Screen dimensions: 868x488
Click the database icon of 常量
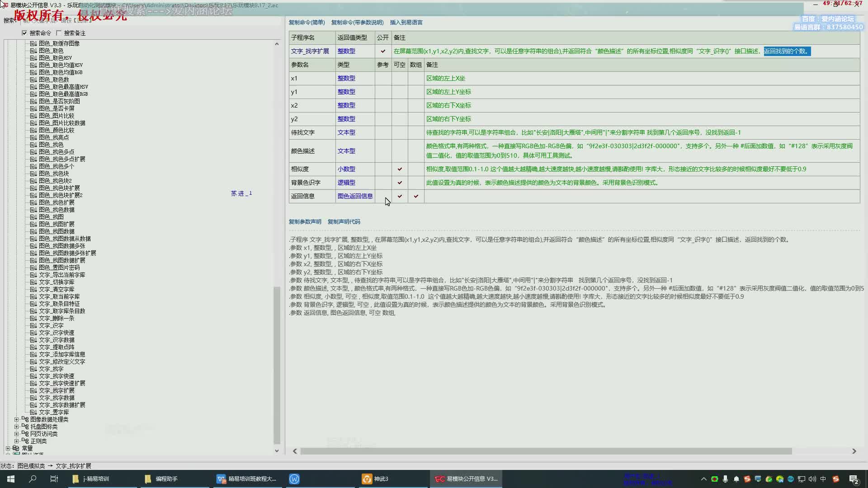point(16,448)
